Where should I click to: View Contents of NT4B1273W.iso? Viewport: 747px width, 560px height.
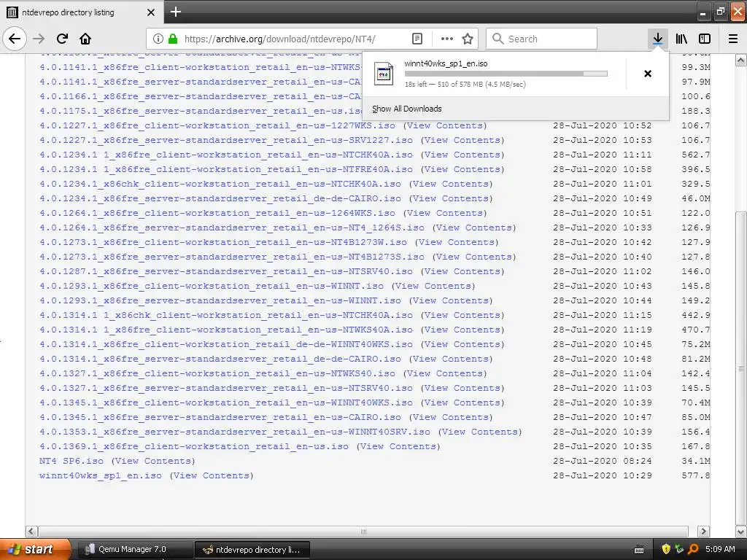[457, 242]
